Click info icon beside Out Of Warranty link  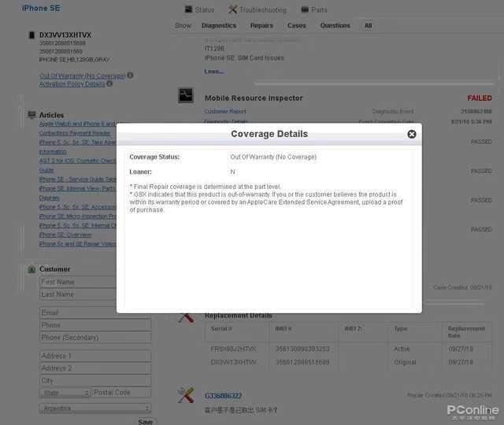(x=130, y=76)
